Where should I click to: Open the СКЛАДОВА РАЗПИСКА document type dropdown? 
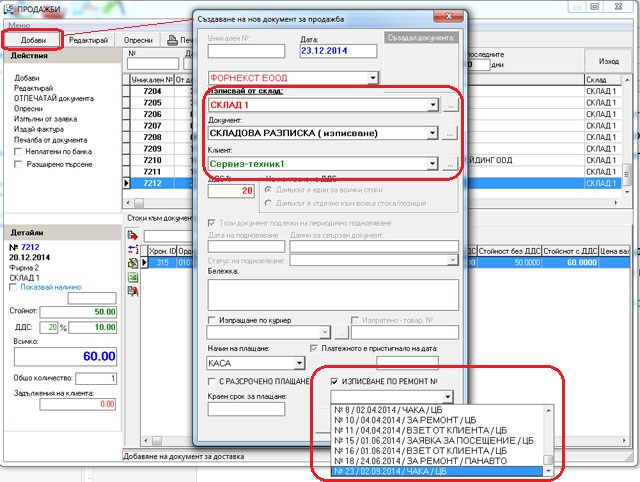(432, 133)
